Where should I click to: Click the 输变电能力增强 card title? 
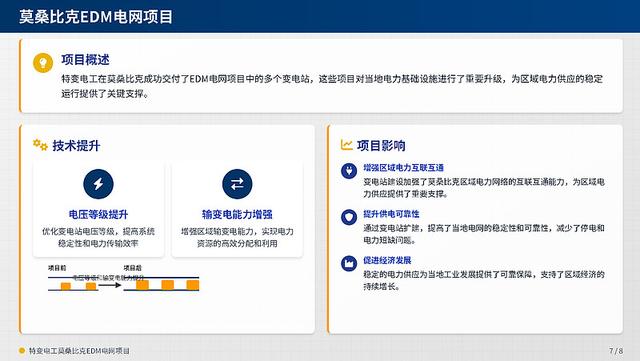237,214
